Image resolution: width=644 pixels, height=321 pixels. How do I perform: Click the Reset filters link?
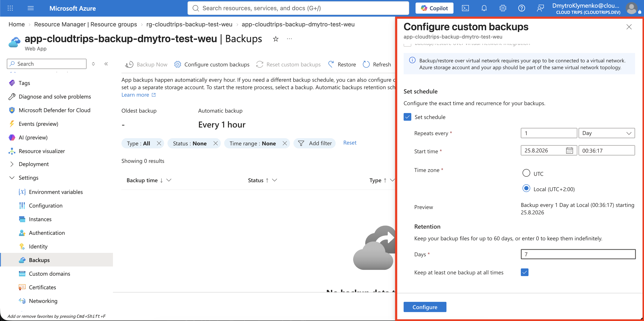click(350, 143)
